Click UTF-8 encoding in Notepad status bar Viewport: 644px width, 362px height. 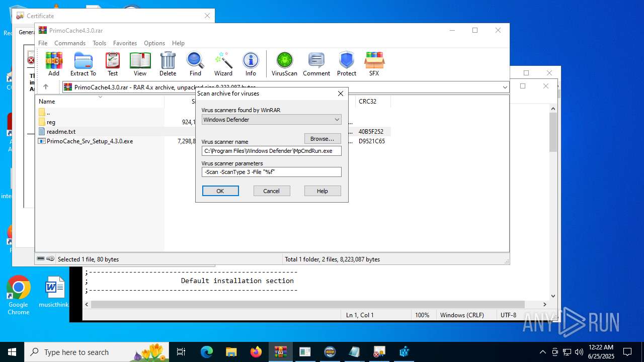508,315
